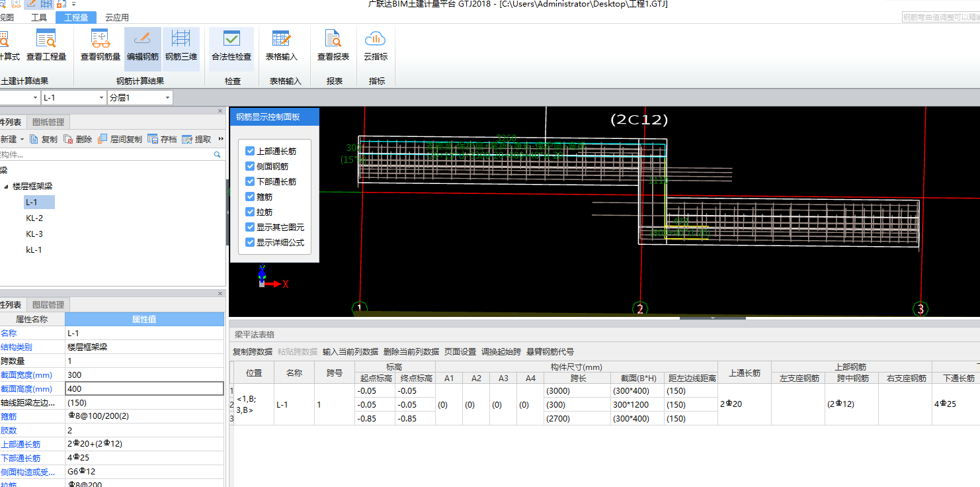The image size is (980, 487).
Task: Uncheck 下部通长筋 display
Action: pyautogui.click(x=250, y=181)
